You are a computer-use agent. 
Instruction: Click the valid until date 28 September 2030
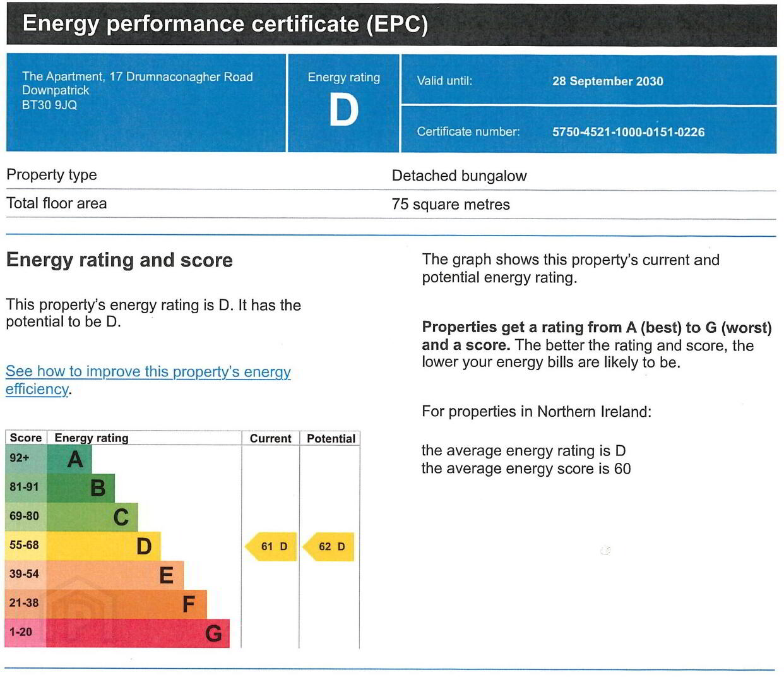coord(607,81)
